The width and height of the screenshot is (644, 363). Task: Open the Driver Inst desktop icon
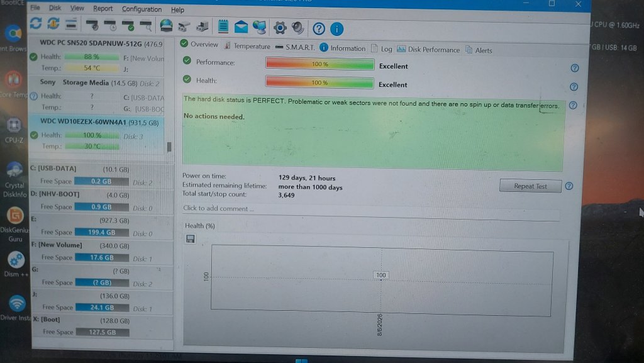click(16, 308)
